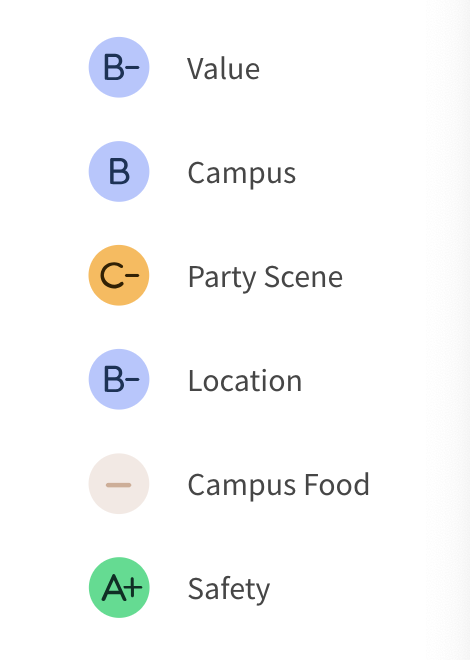Image resolution: width=470 pixels, height=660 pixels.
Task: Click the B- grade badge for Value
Action: [x=119, y=67]
